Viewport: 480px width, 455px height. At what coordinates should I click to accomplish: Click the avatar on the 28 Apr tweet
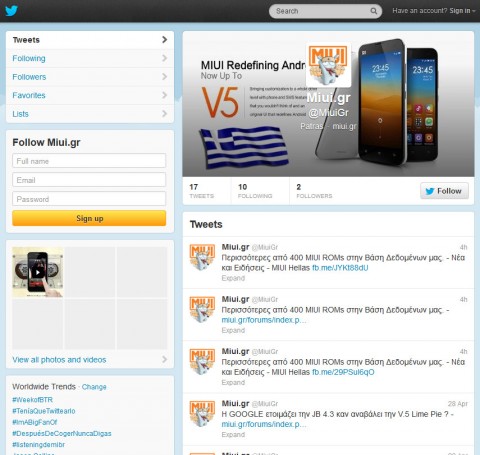click(202, 413)
